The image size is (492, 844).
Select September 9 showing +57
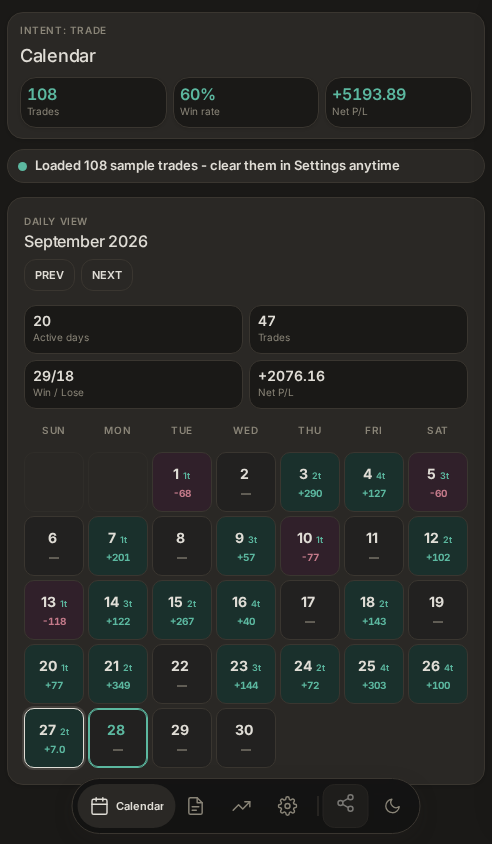(x=246, y=546)
